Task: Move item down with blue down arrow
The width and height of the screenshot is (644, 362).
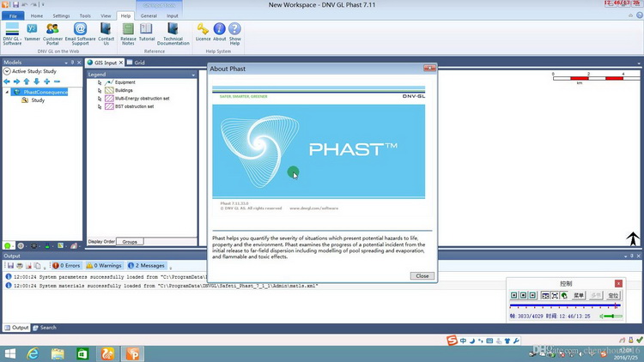Action: [x=37, y=81]
